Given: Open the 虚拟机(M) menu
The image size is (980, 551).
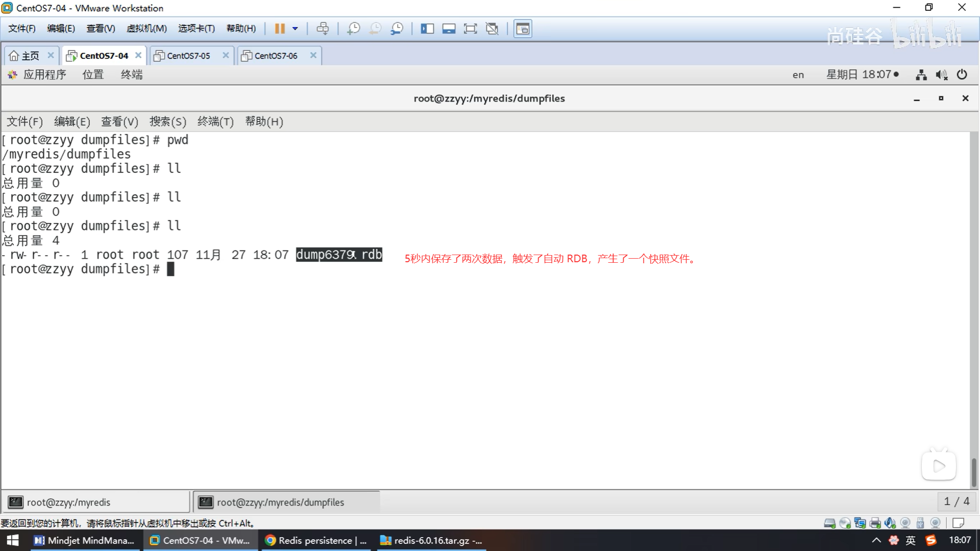Looking at the screenshot, I should (146, 29).
